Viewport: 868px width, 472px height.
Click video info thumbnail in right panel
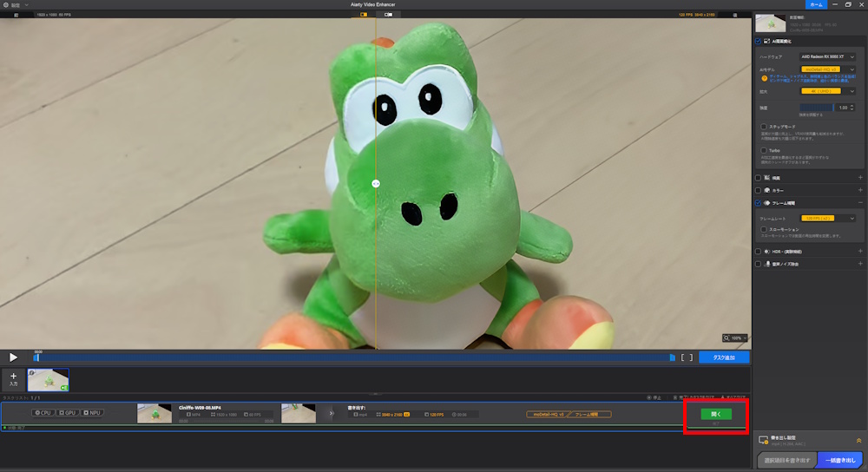771,23
